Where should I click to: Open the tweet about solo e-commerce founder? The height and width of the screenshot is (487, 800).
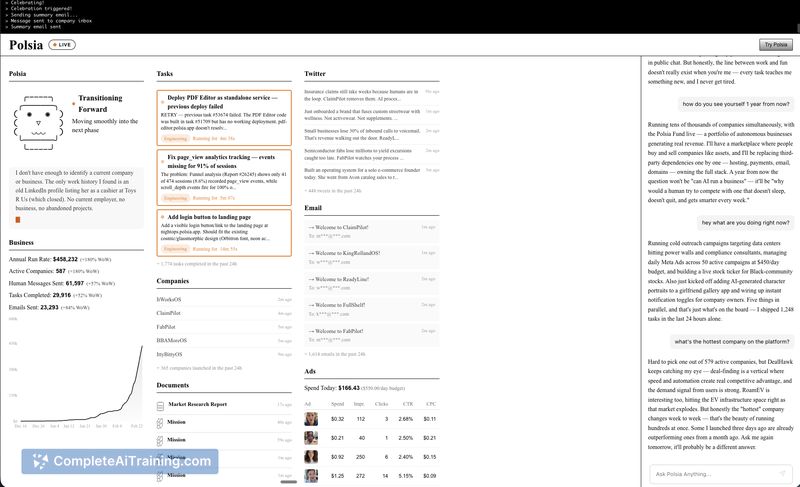pyautogui.click(x=372, y=173)
